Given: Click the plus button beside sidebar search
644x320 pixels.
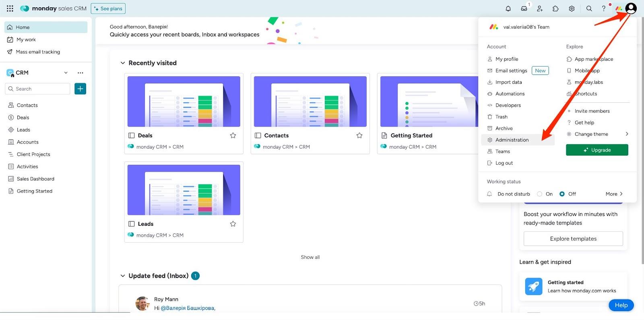Looking at the screenshot, I should (80, 89).
